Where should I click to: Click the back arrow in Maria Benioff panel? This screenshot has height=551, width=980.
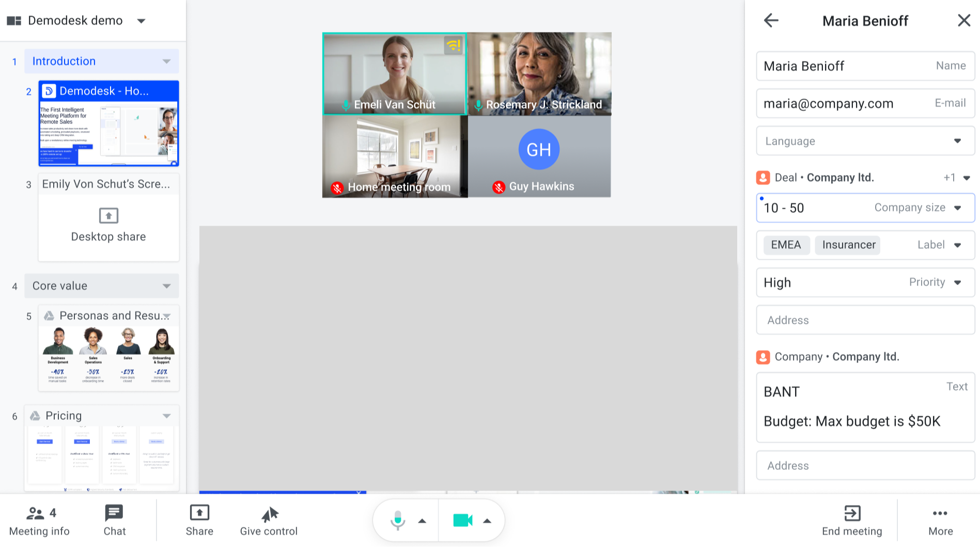coord(771,20)
